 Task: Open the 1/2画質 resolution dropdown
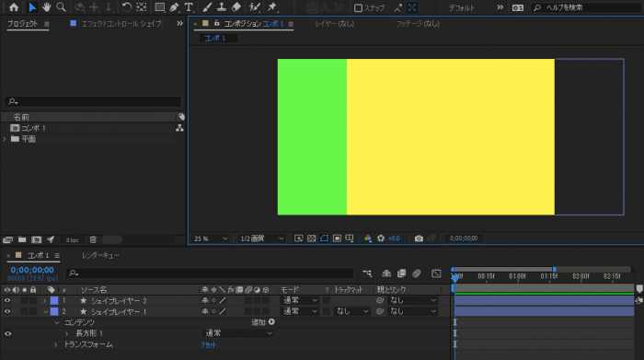coord(261,238)
